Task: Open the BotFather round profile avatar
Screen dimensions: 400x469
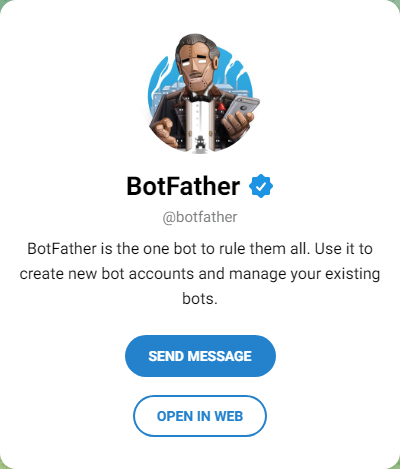Action: tap(200, 93)
